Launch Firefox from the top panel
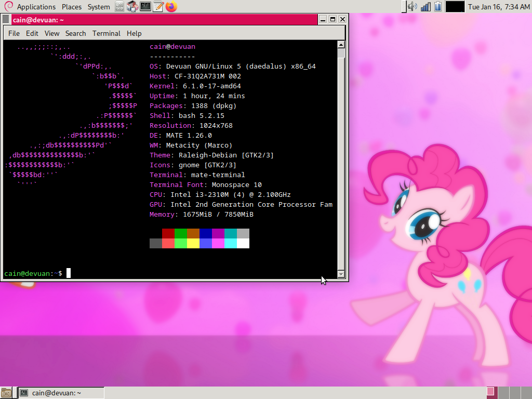Image resolution: width=532 pixels, height=399 pixels. (171, 6)
